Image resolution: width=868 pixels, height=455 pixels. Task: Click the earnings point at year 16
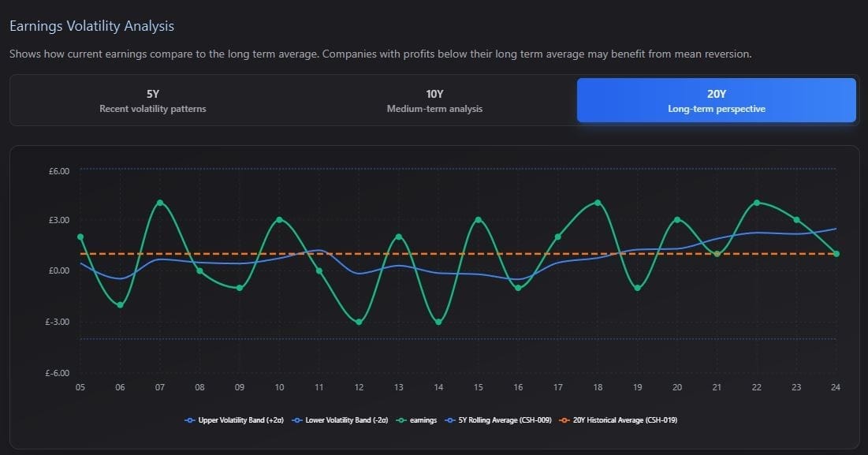point(518,289)
